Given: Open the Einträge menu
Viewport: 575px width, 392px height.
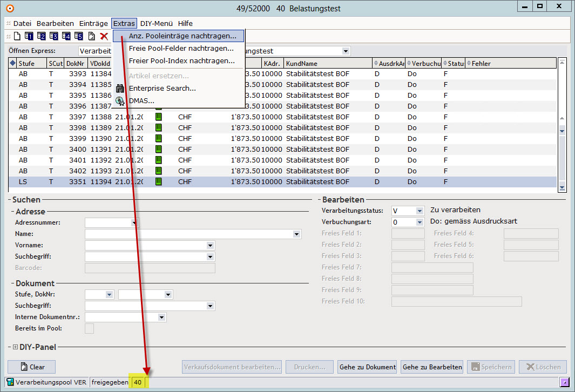Looking at the screenshot, I should click(x=93, y=23).
